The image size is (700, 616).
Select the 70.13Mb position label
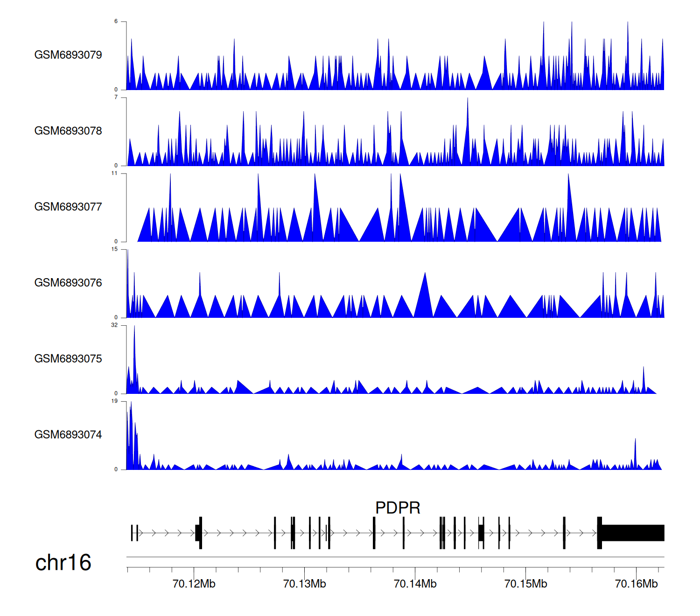point(304,584)
